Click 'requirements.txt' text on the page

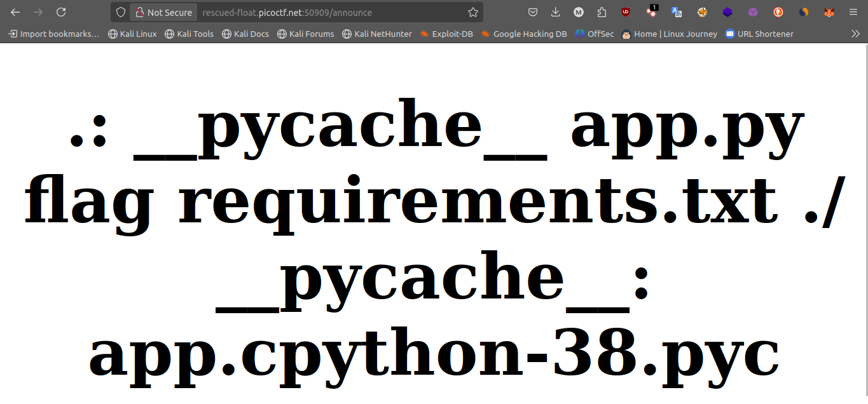[477, 200]
